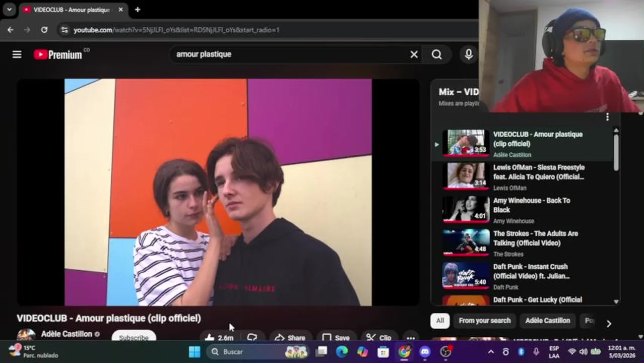Click the taskbar Buscar search box

(x=259, y=352)
